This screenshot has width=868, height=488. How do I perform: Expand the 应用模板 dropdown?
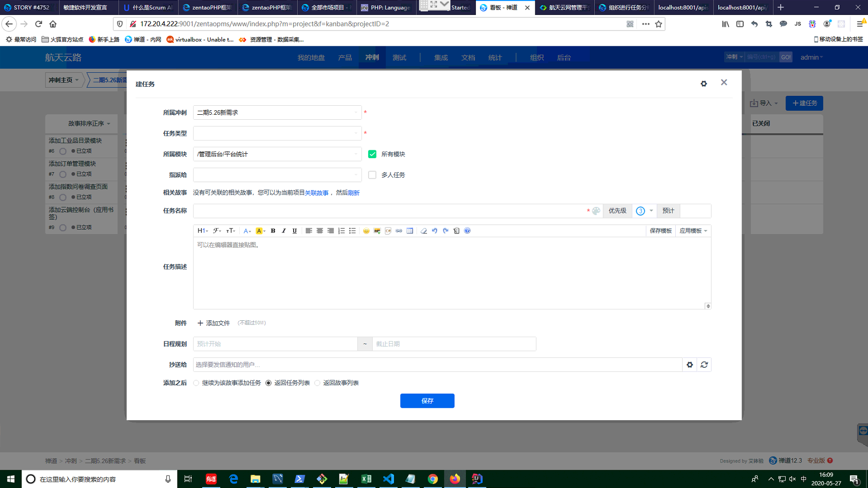pos(693,231)
